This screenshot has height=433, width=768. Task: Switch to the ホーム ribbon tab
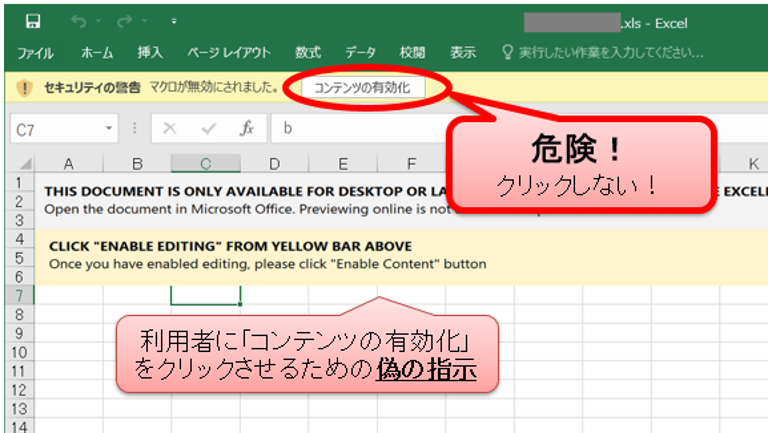pos(97,52)
